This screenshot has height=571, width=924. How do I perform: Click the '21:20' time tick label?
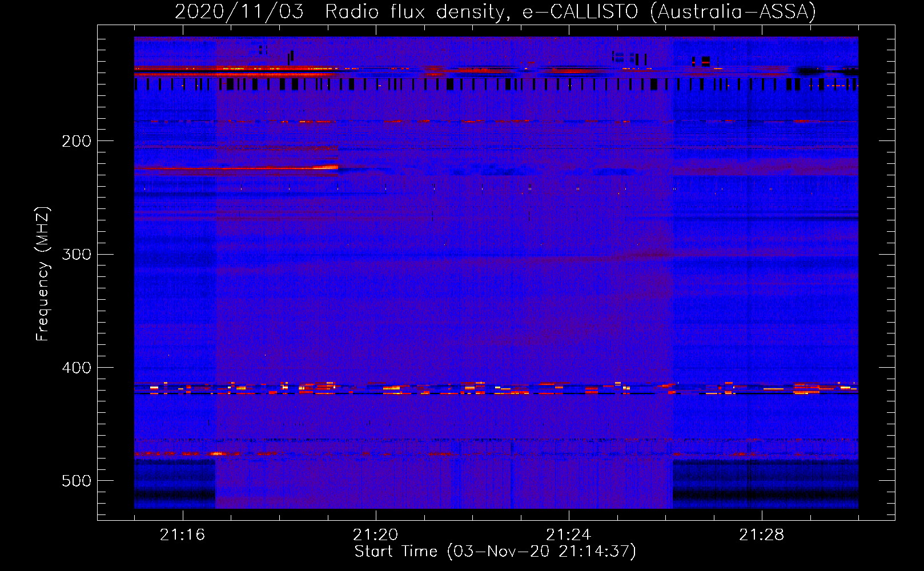tap(375, 535)
